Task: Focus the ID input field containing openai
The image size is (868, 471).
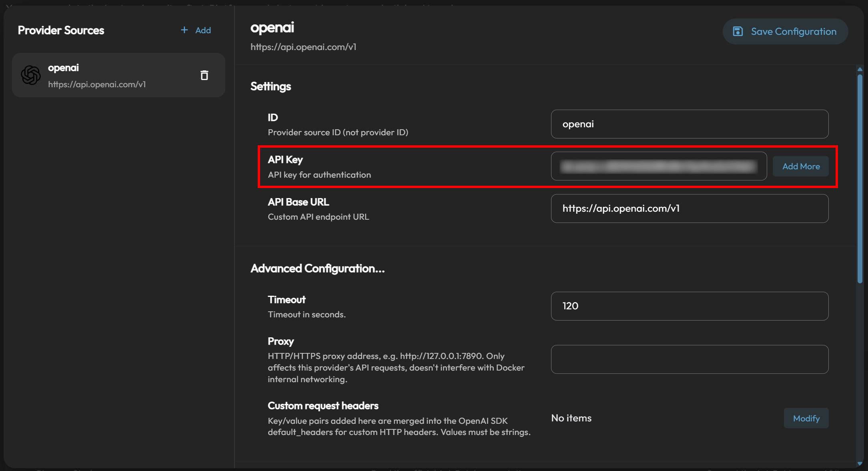Action: (x=690, y=124)
